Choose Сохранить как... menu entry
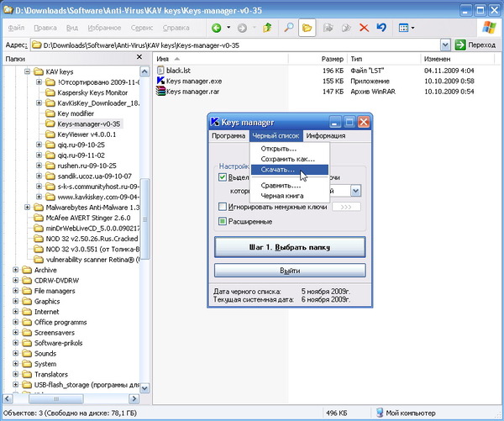 [x=290, y=159]
